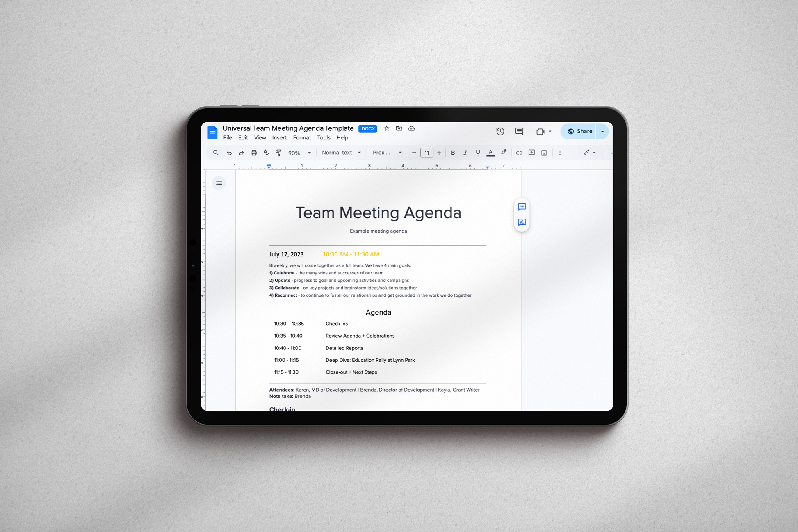
Task: Activate the paint format tool
Action: coord(278,153)
